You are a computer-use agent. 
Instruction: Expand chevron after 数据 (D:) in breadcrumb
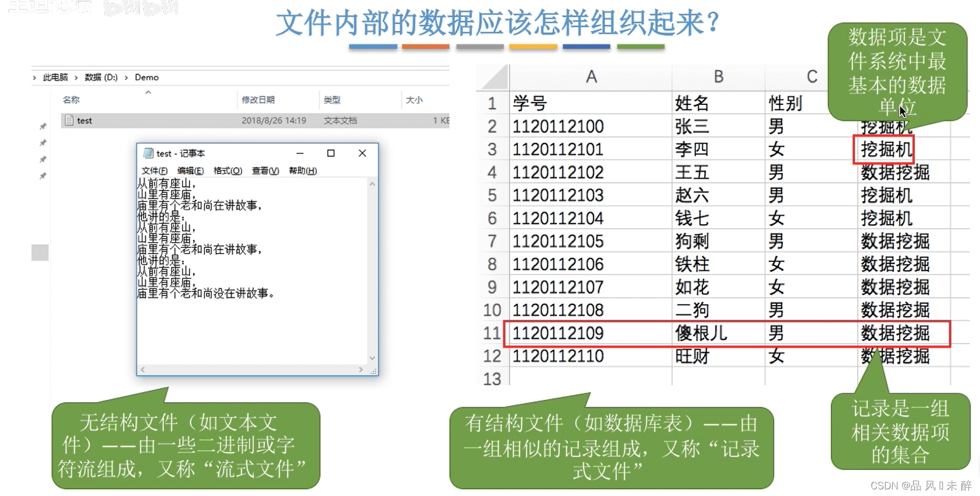click(x=126, y=77)
